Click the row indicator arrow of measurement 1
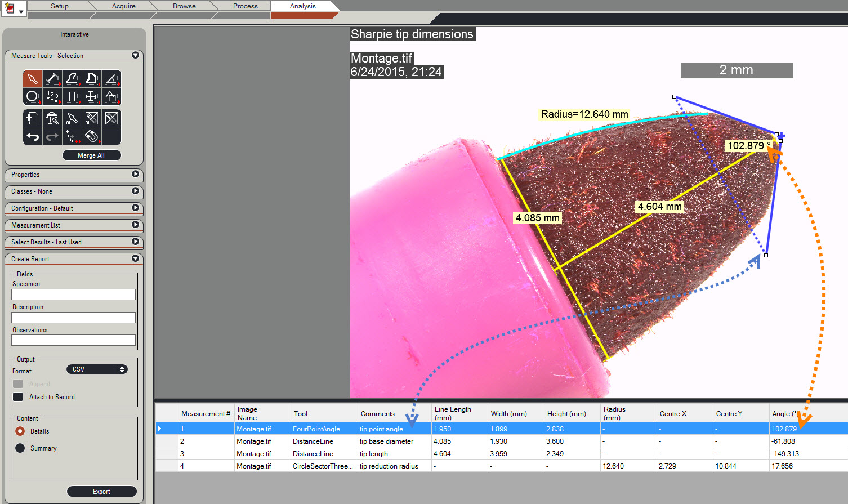 160,429
